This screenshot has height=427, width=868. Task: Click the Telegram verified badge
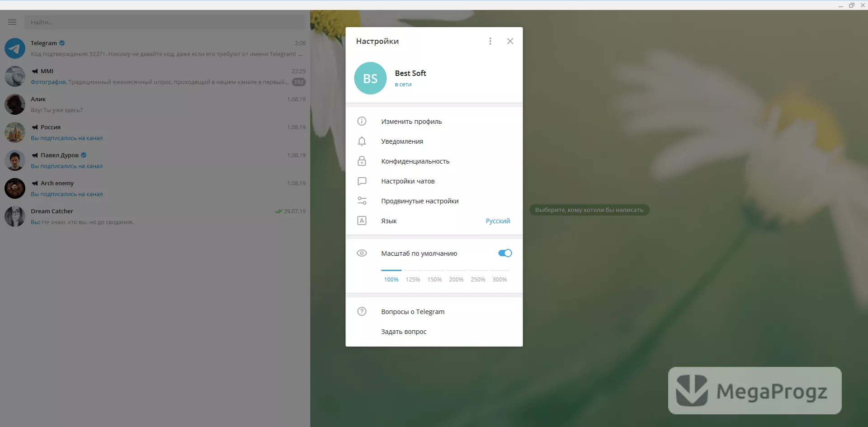62,43
